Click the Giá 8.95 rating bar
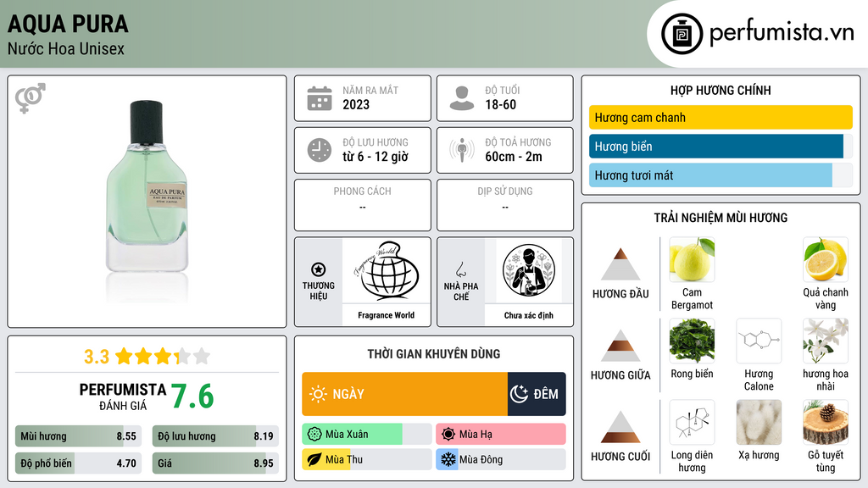 click(x=215, y=463)
